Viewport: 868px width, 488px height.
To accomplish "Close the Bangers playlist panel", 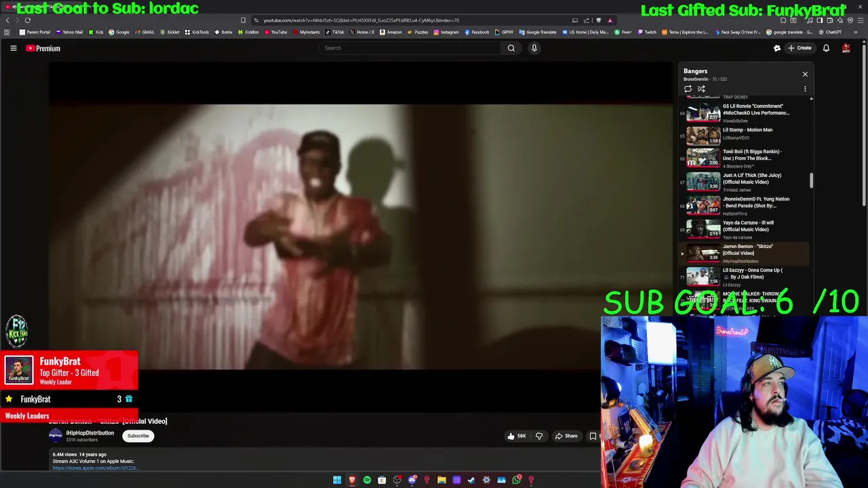I will 805,74.
